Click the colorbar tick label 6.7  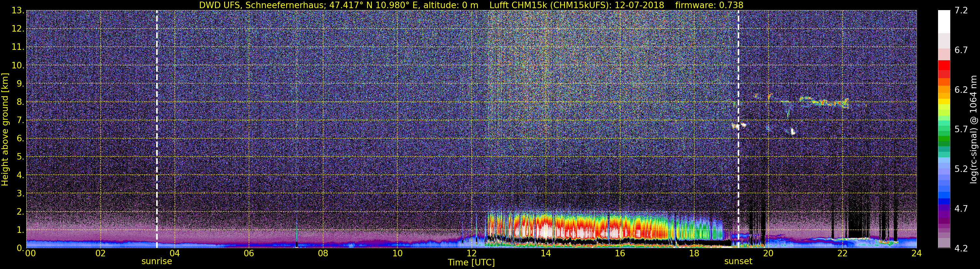(961, 50)
